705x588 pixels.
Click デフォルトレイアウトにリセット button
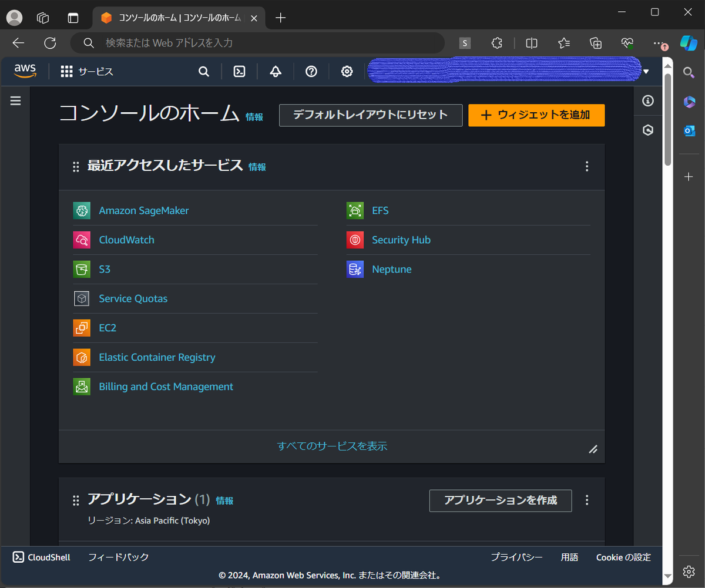tap(371, 115)
